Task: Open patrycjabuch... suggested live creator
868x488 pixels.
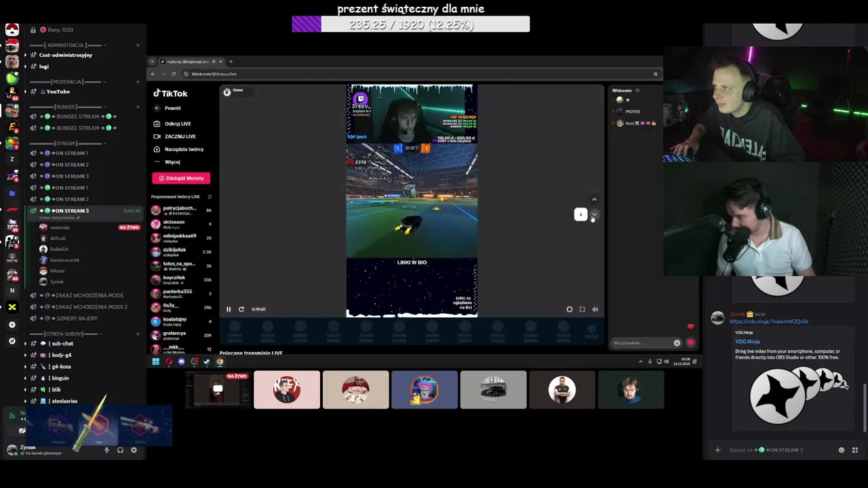Action: (x=181, y=210)
